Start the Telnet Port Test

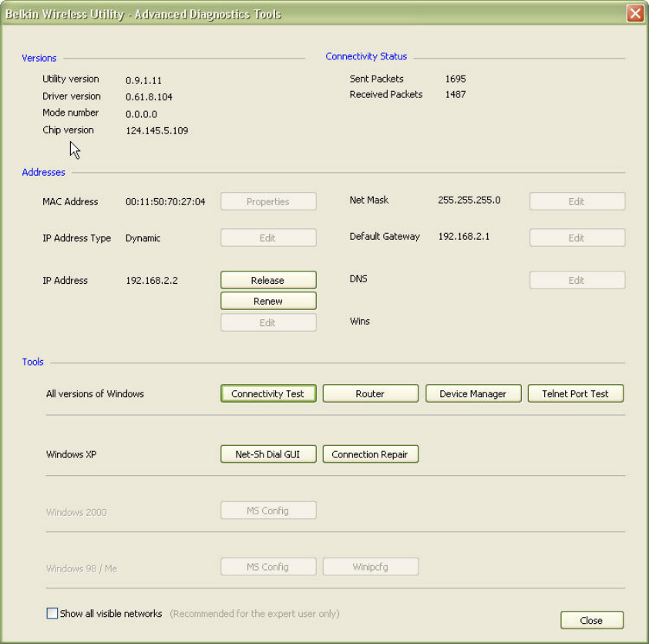575,393
